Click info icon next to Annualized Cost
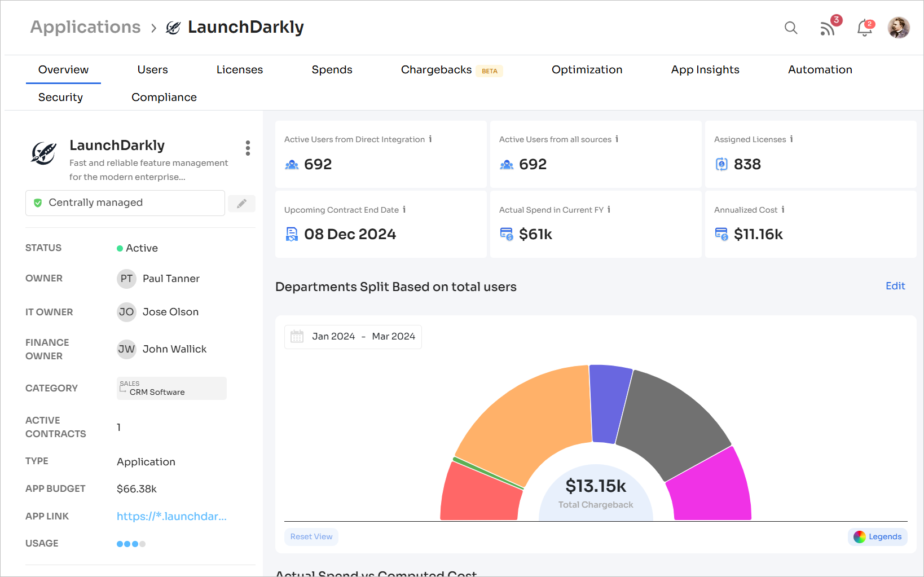This screenshot has height=577, width=924. [783, 209]
